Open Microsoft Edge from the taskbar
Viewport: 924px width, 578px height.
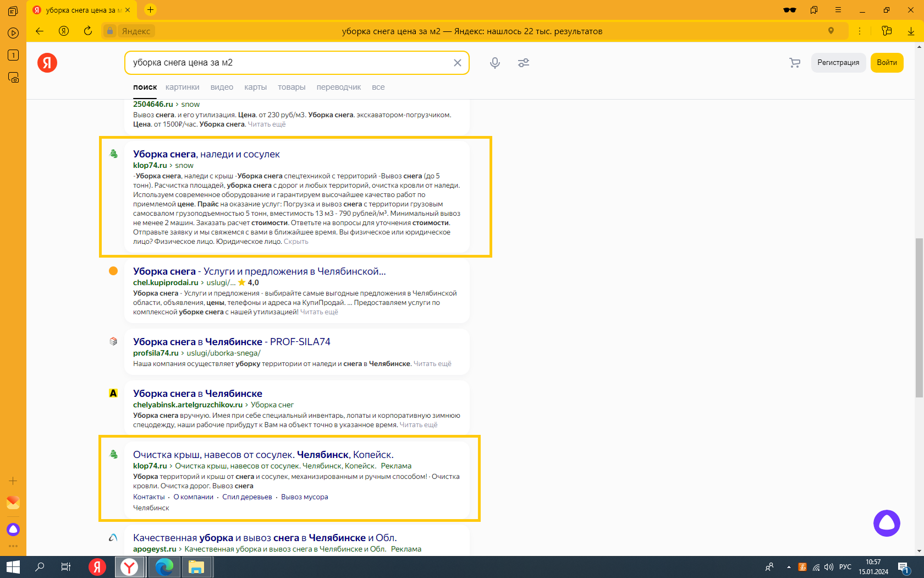coord(164,567)
